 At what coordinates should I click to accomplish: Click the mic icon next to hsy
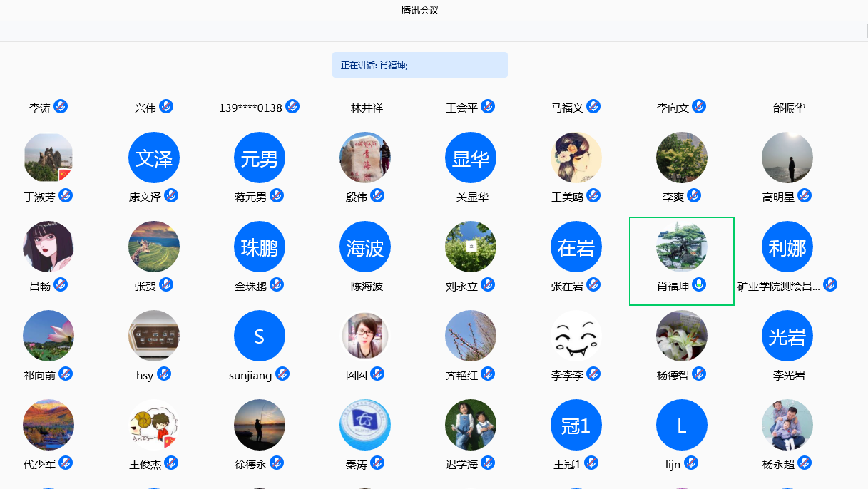(164, 374)
